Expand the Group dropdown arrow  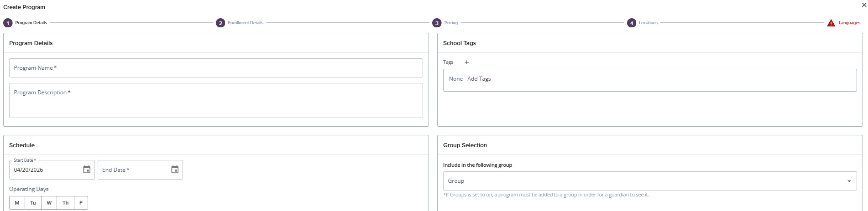[x=849, y=181]
